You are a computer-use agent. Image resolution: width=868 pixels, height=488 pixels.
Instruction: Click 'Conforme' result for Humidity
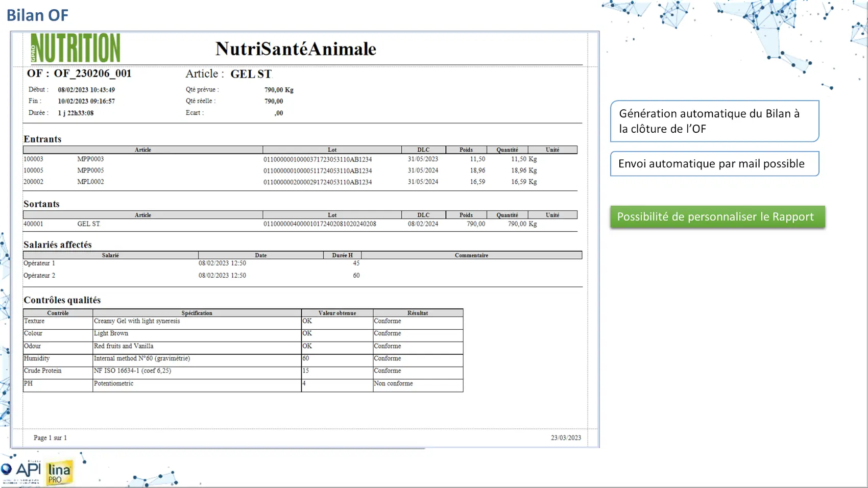pyautogui.click(x=388, y=358)
